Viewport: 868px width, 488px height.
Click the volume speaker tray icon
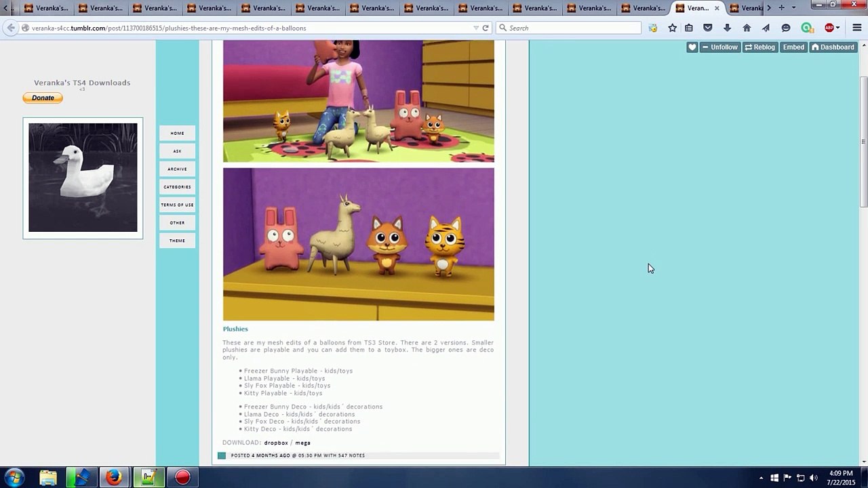(814, 478)
